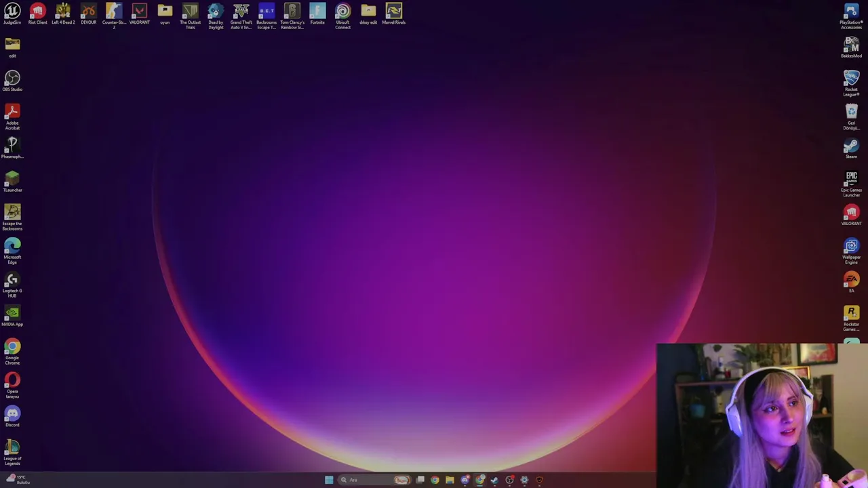This screenshot has height=488, width=868.
Task: Select the Grand Theft Auto V shortcut
Action: point(241,16)
